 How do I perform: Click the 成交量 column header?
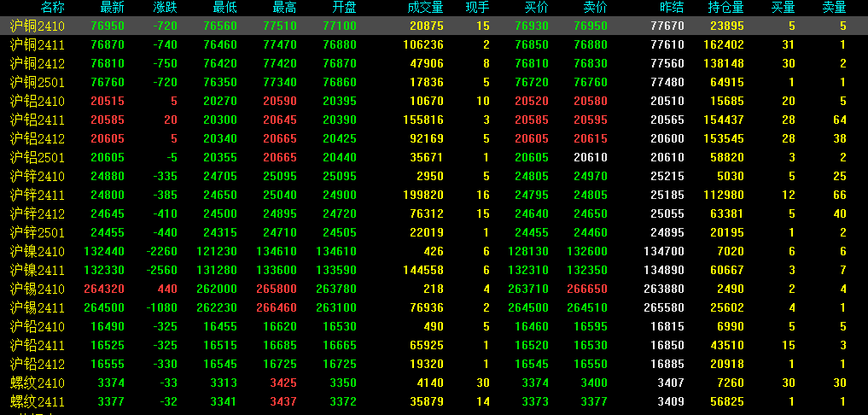point(425,7)
